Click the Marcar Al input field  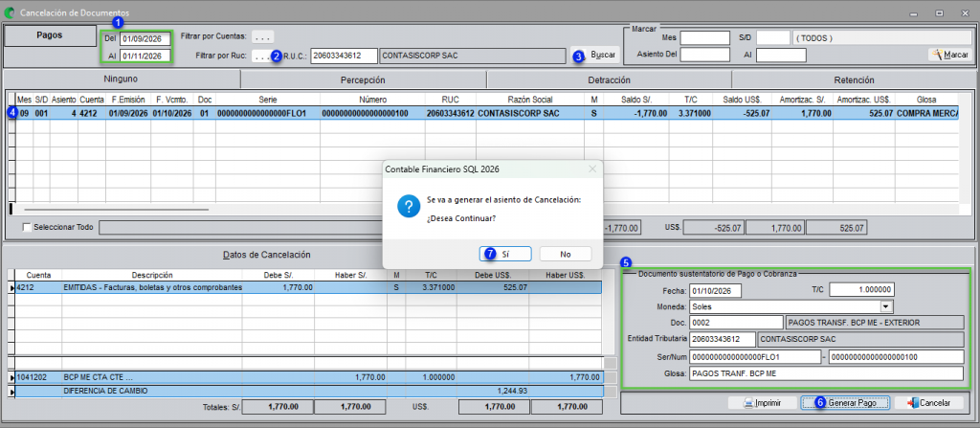click(781, 56)
